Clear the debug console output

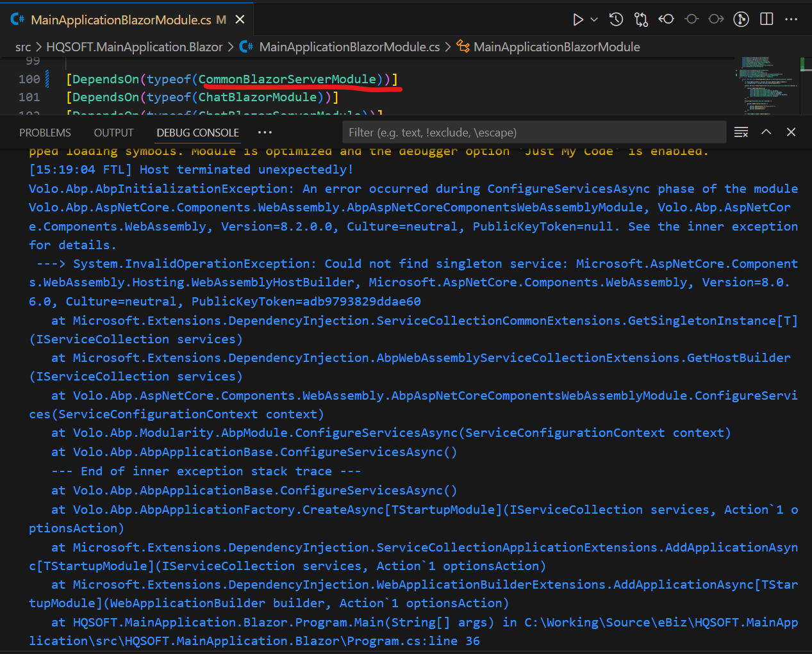coord(741,132)
